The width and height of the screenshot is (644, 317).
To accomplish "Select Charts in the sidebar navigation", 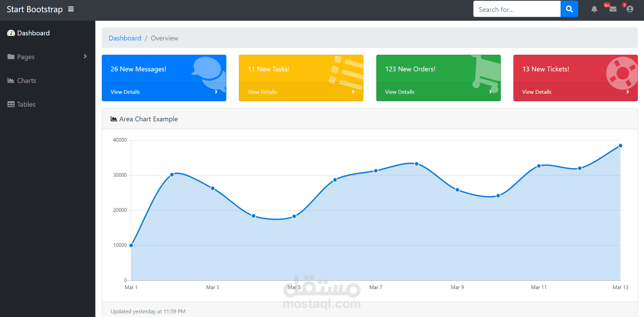I will click(x=26, y=80).
